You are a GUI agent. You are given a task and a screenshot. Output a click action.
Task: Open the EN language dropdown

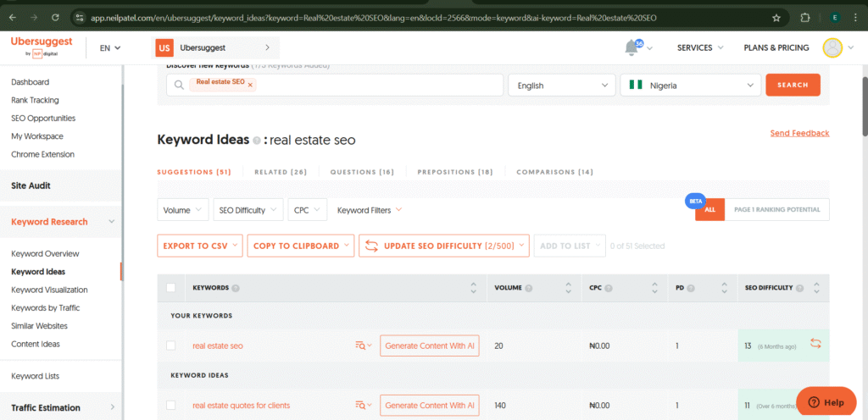(110, 48)
